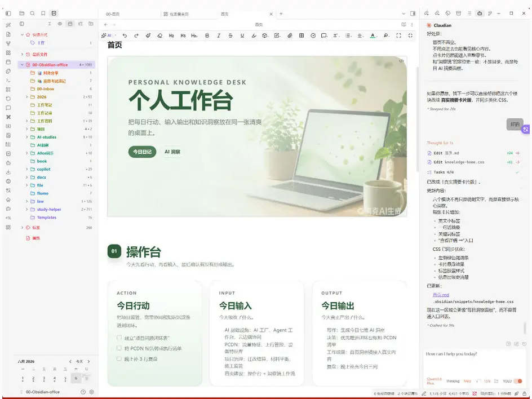
Task: Click the outline list icon in right panel tabs
Action: [469, 13]
